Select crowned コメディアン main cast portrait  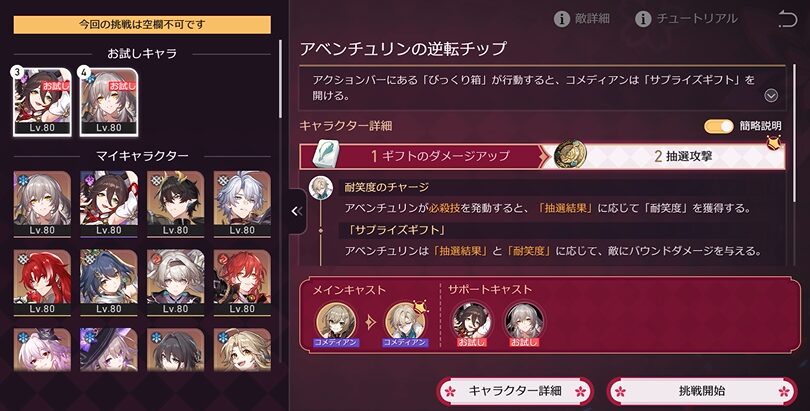(406, 321)
